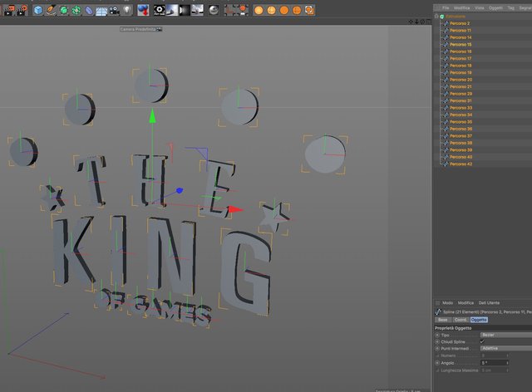Add a Light using the bulb icon
Viewport: 532px width, 392px height.
click(126, 10)
